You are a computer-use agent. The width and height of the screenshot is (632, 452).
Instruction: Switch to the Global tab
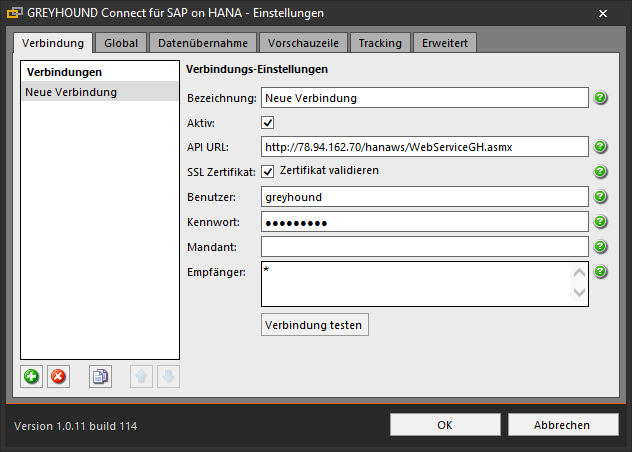121,43
